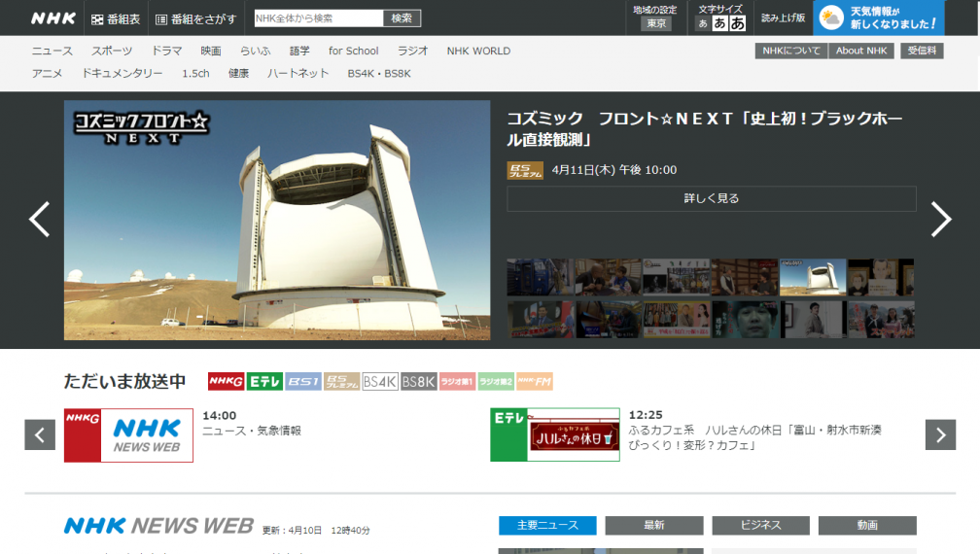980x554 pixels.
Task: Click the 検索 search button
Action: [402, 18]
